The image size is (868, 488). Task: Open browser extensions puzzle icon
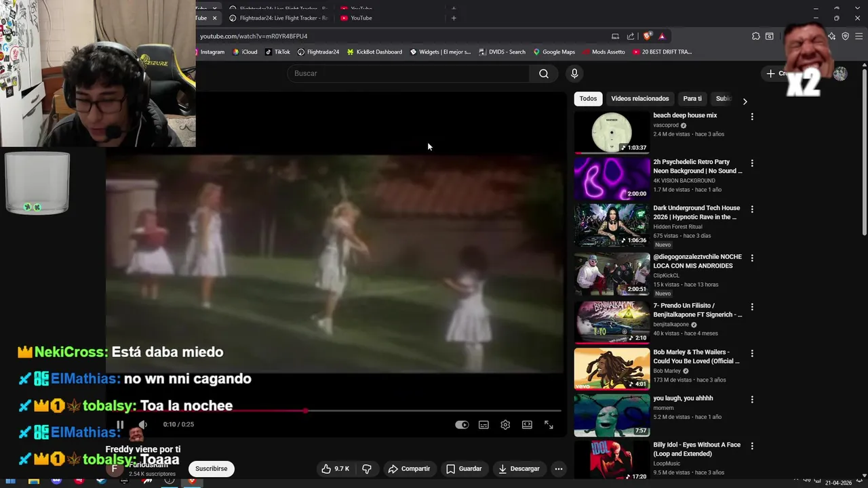(x=755, y=37)
